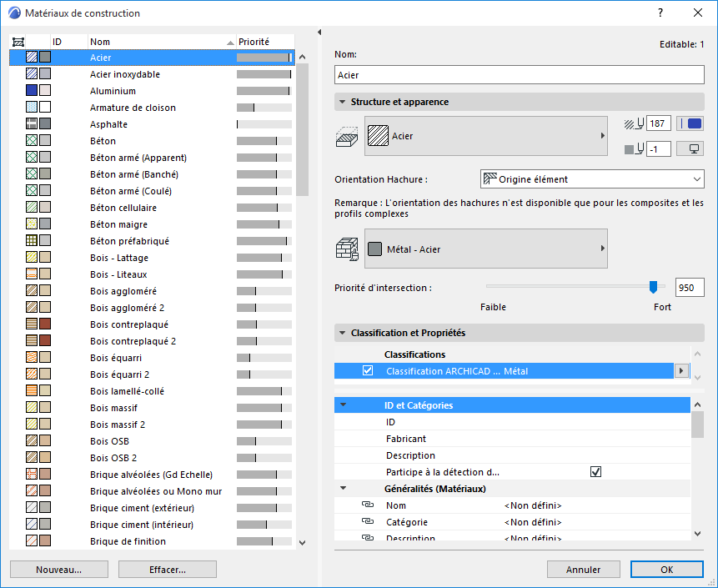Collapse the Généralités (Matériaux) group
The image size is (718, 588).
tap(343, 488)
